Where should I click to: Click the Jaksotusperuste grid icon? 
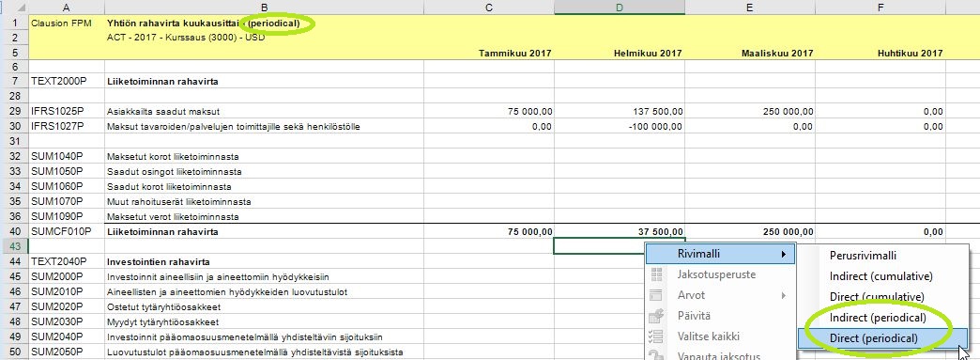[656, 274]
